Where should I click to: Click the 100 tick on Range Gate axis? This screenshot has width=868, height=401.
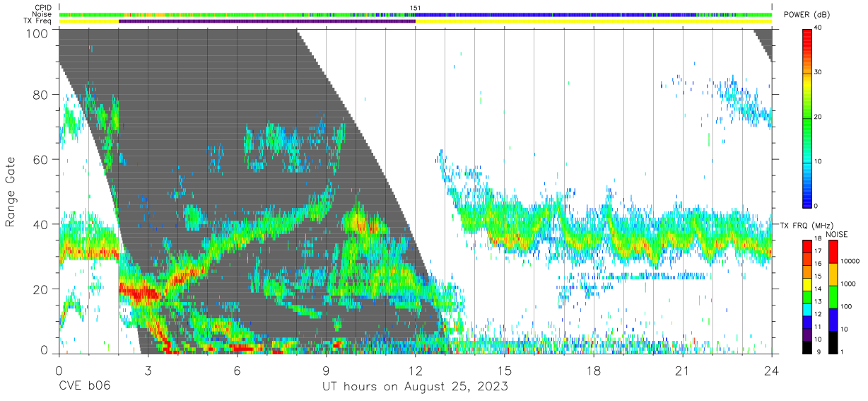(x=37, y=33)
